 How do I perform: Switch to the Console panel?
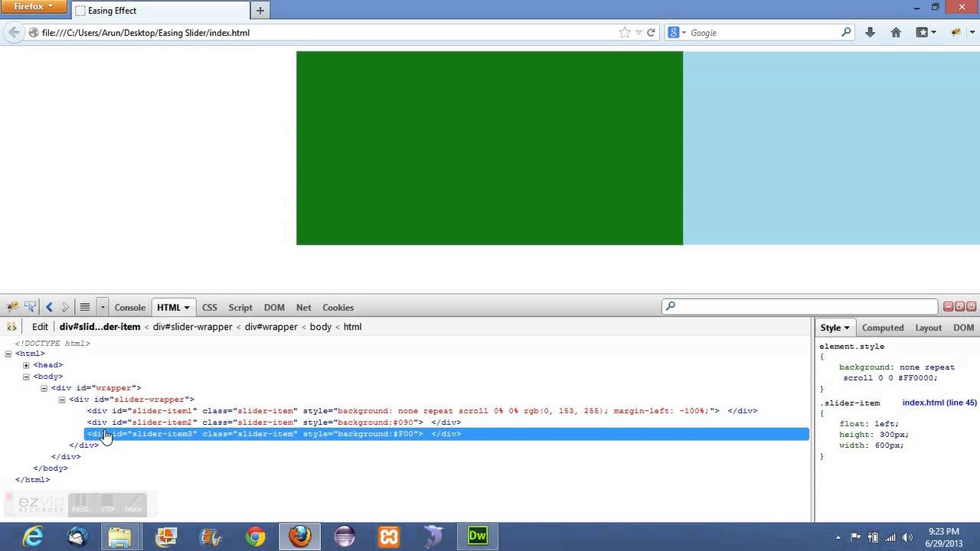[129, 307]
